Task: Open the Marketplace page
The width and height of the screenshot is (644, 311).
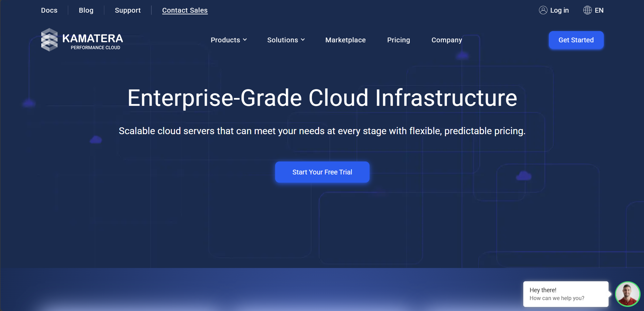Action: pos(345,40)
